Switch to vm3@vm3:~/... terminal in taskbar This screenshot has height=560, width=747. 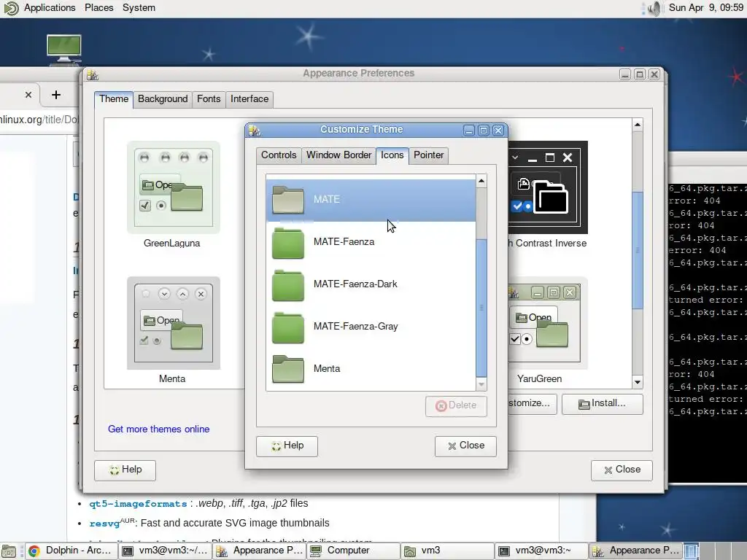tap(164, 551)
